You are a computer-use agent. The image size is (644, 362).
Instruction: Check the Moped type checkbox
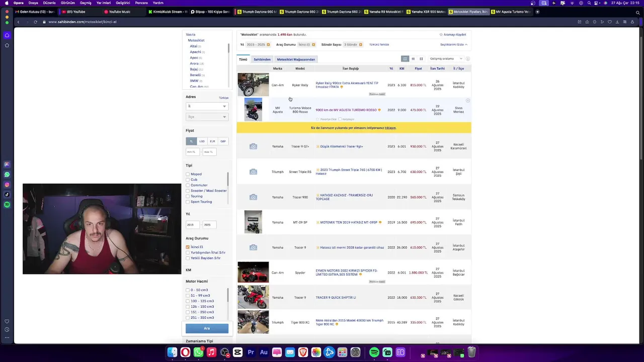[188, 174]
